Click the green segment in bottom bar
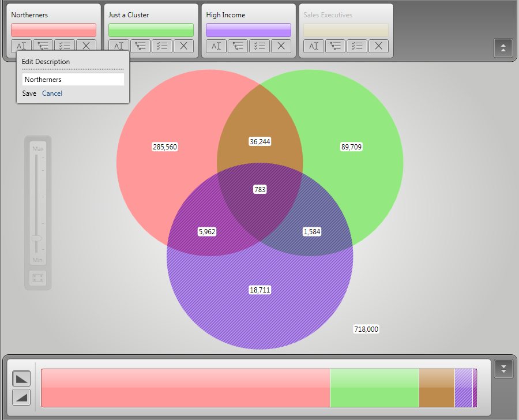The height and width of the screenshot is (420, 519). (375, 388)
